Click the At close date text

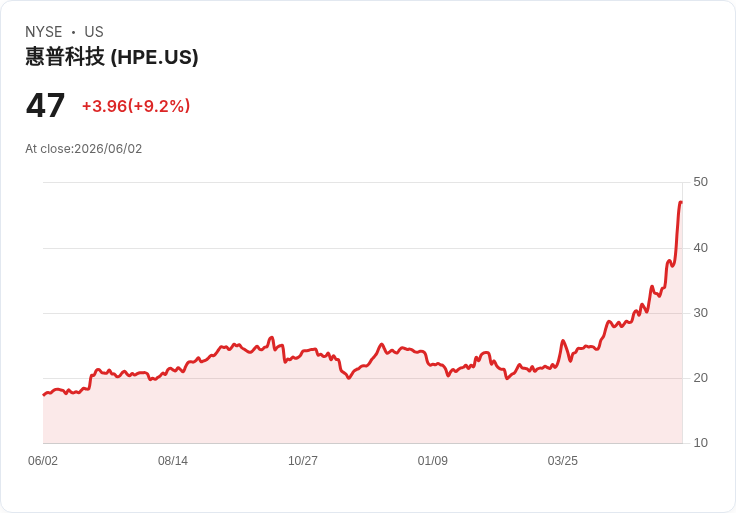[84, 149]
